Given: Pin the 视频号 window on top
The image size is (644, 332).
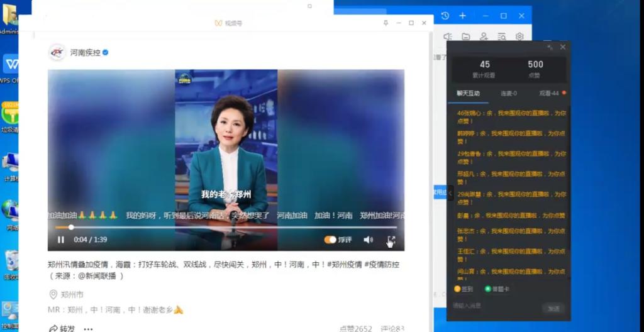Looking at the screenshot, I should point(386,23).
